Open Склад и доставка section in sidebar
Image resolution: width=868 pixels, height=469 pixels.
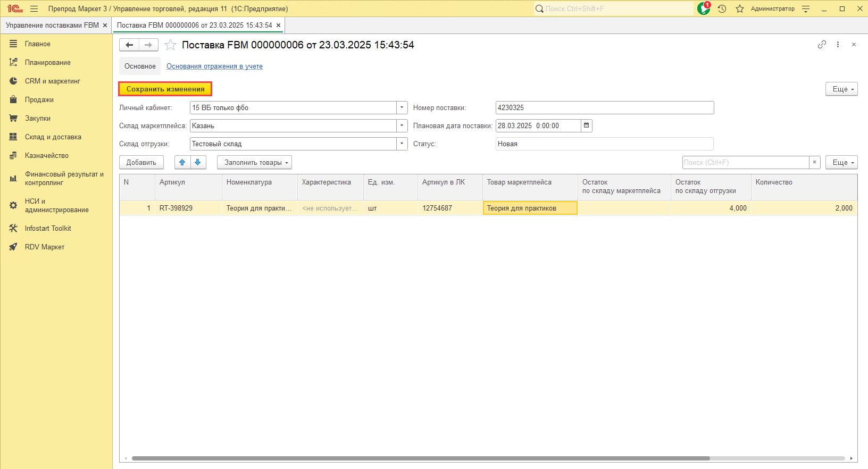tap(53, 137)
